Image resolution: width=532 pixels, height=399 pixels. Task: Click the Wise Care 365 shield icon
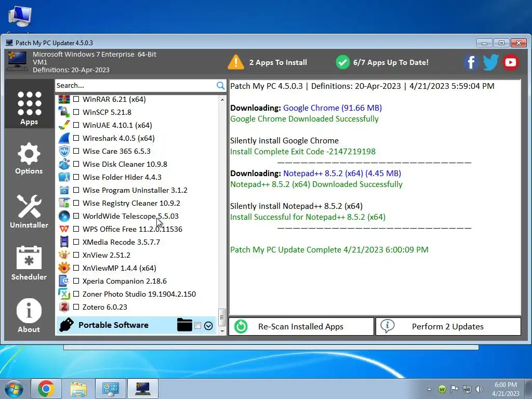tap(64, 151)
